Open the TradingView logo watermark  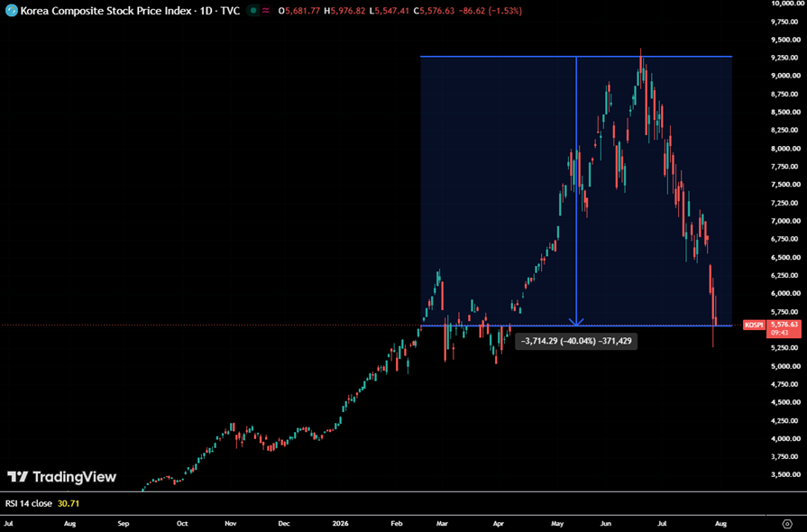61,477
